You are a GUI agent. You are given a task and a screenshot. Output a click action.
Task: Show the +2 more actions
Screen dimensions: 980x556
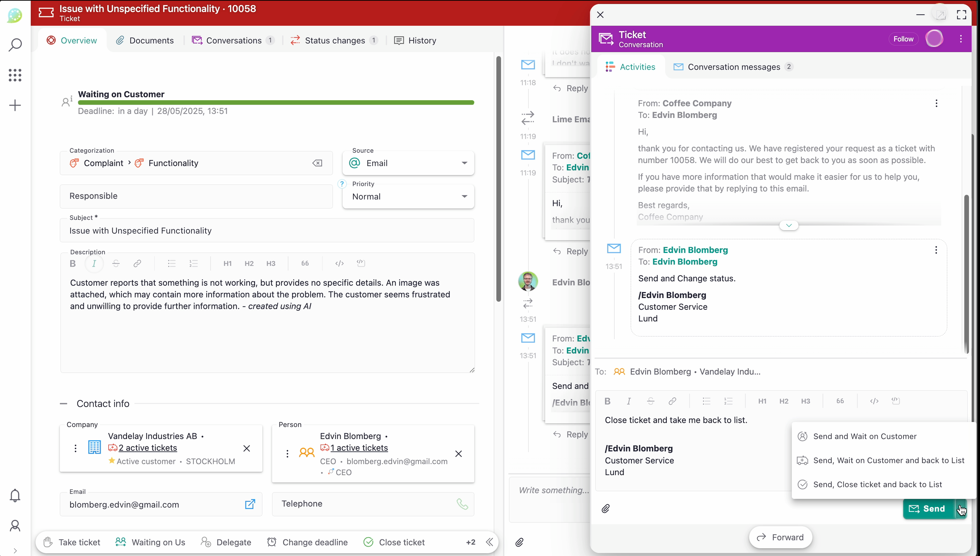click(471, 542)
